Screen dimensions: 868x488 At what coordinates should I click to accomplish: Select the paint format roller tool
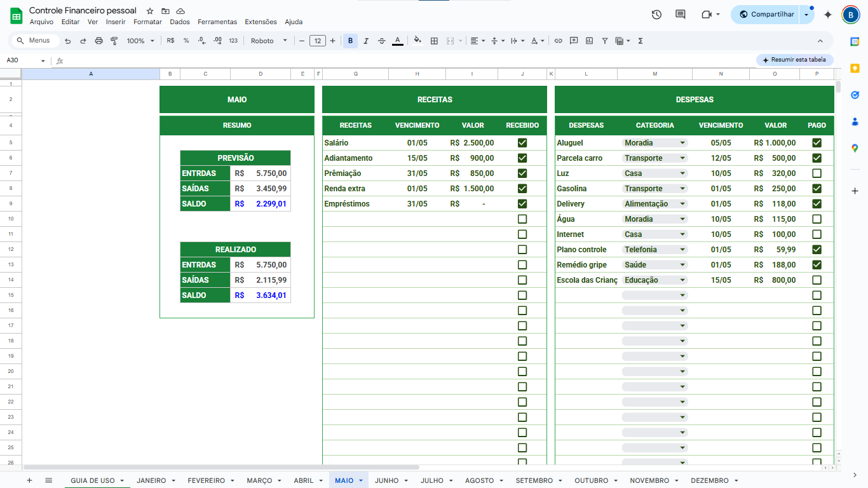114,41
